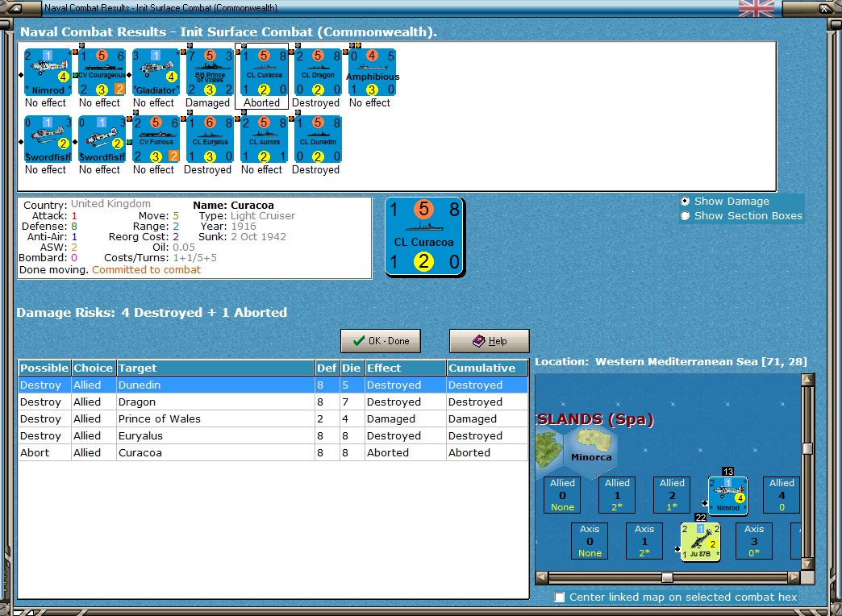Click the map vertical scrollbar thumb
842x616 pixels.
(807, 448)
